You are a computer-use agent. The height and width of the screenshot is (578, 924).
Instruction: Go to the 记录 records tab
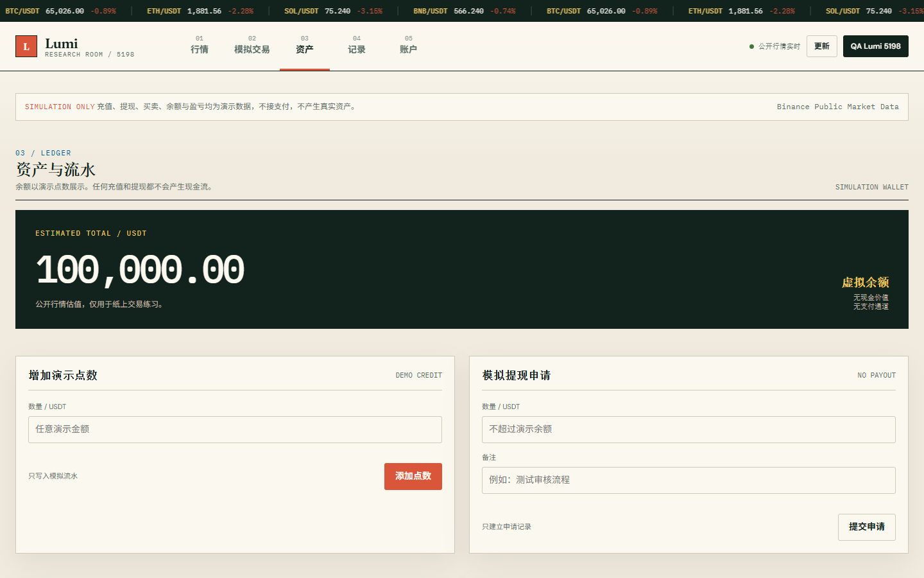(x=357, y=46)
